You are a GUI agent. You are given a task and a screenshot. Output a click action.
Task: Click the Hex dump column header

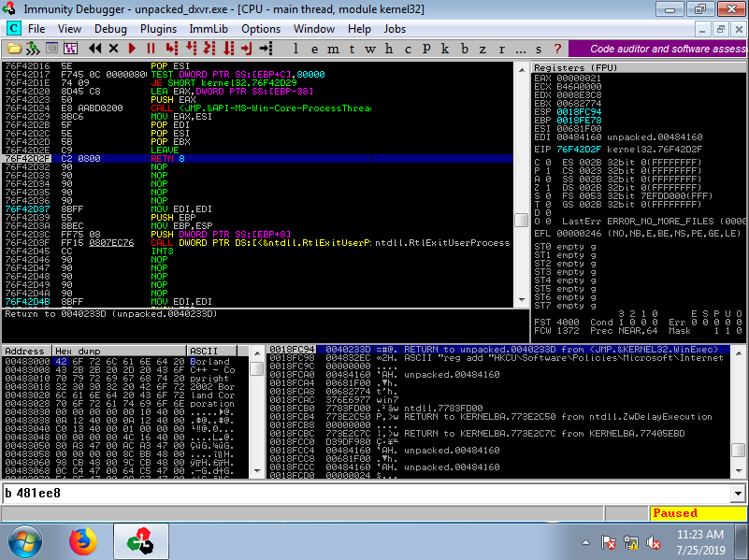coord(119,351)
